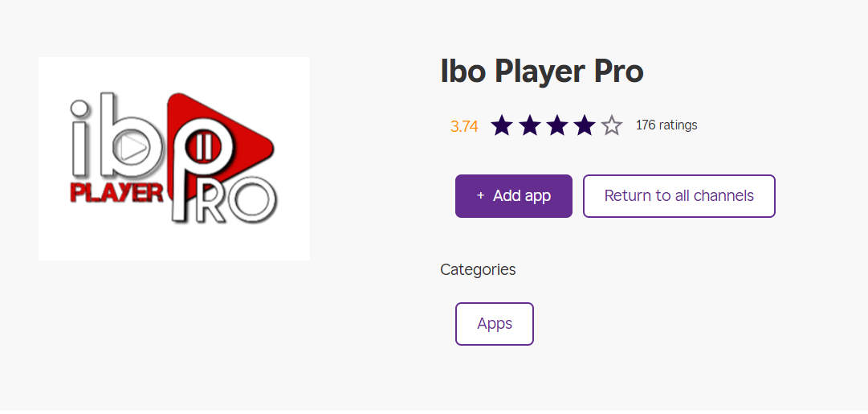Click the small play triangle inside the logo's letter b
The height and width of the screenshot is (414, 868).
tap(134, 148)
